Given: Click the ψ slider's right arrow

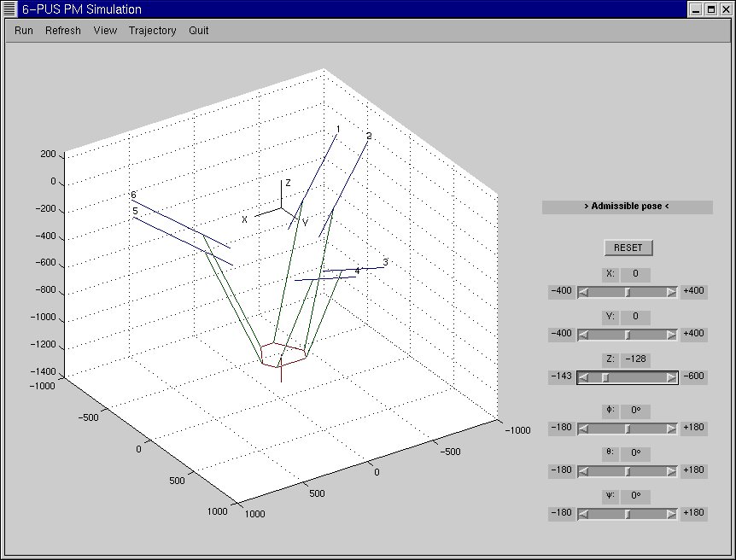Looking at the screenshot, I should 672,513.
